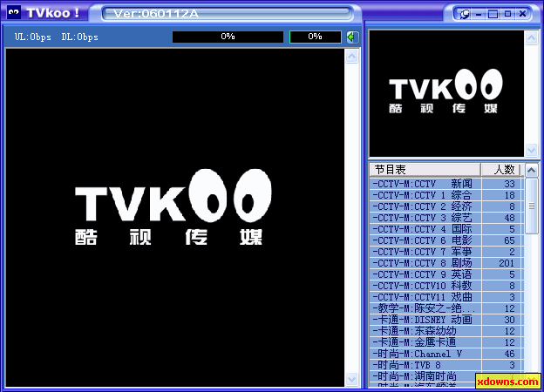Click the viewer count 18 cell
This screenshot has height=392, width=544.
[x=501, y=195]
